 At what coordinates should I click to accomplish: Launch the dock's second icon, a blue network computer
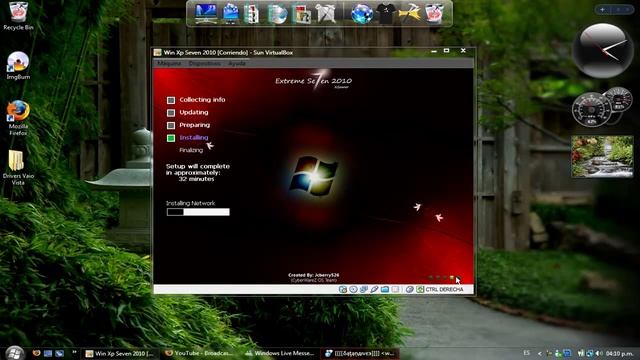coord(231,13)
